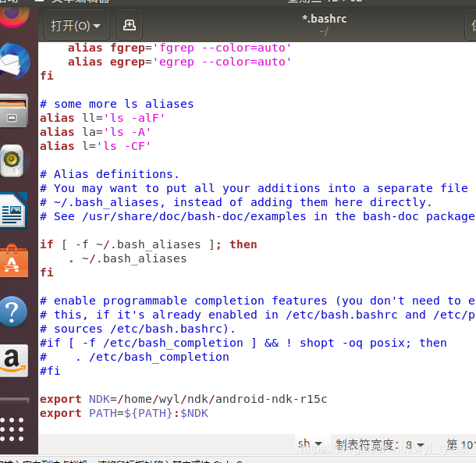Open the 制表符宽度 tab width dropdown
The height and width of the screenshot is (463, 476).
pos(380,445)
